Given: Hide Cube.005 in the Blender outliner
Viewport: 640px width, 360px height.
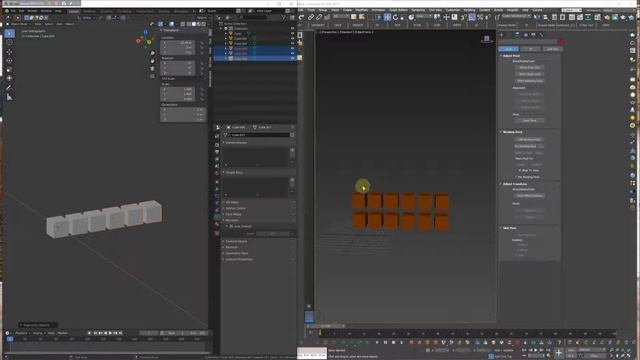Looking at the screenshot, I should [x=293, y=58].
